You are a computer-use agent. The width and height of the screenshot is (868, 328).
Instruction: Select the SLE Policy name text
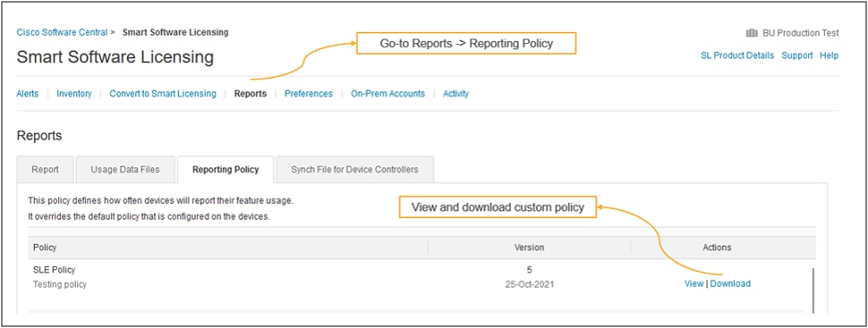pyautogui.click(x=55, y=270)
